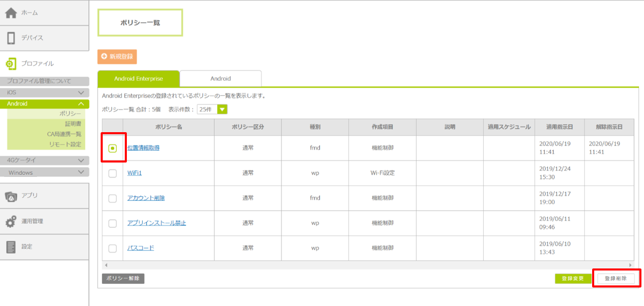Click the Profile gear icon in sidebar
This screenshot has width=644, height=306.
(x=11, y=64)
